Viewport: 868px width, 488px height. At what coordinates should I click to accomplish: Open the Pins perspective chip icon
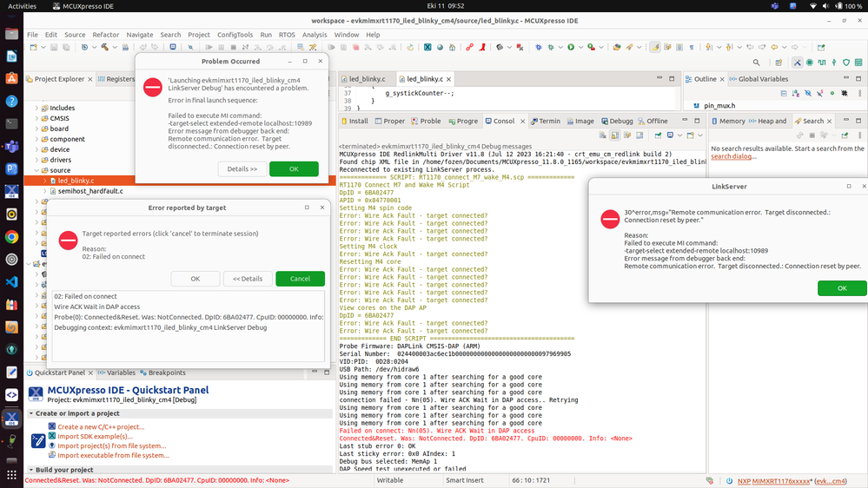pos(809,63)
